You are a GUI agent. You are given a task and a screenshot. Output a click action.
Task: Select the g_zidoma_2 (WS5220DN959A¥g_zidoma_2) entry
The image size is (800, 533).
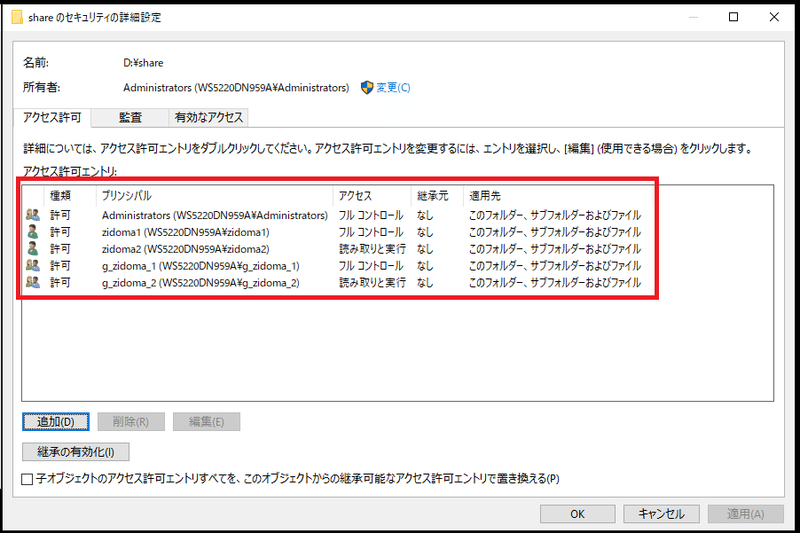pos(201,283)
